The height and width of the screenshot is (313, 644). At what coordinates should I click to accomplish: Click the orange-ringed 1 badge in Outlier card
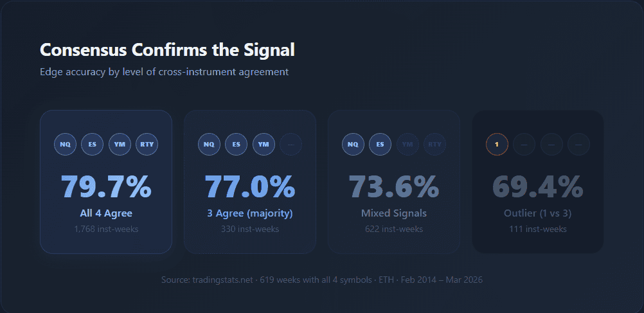click(x=497, y=144)
